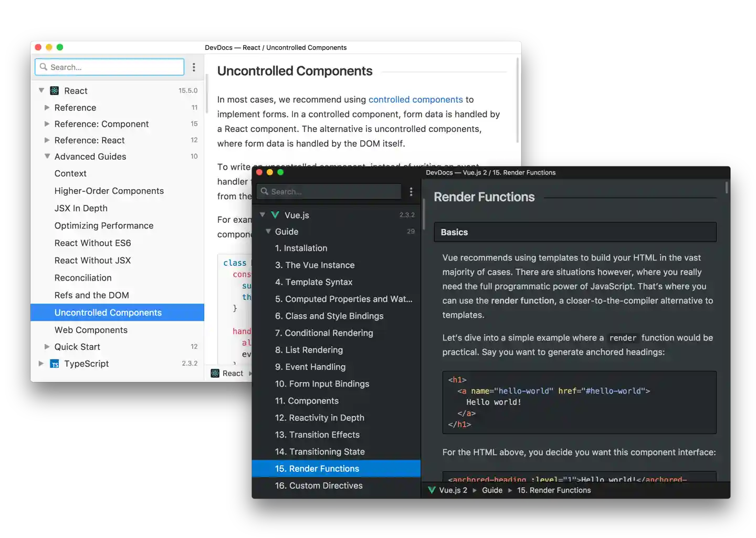Expand the TypeScript documentation tree
Image resolution: width=756 pixels, height=538 pixels.
(41, 363)
